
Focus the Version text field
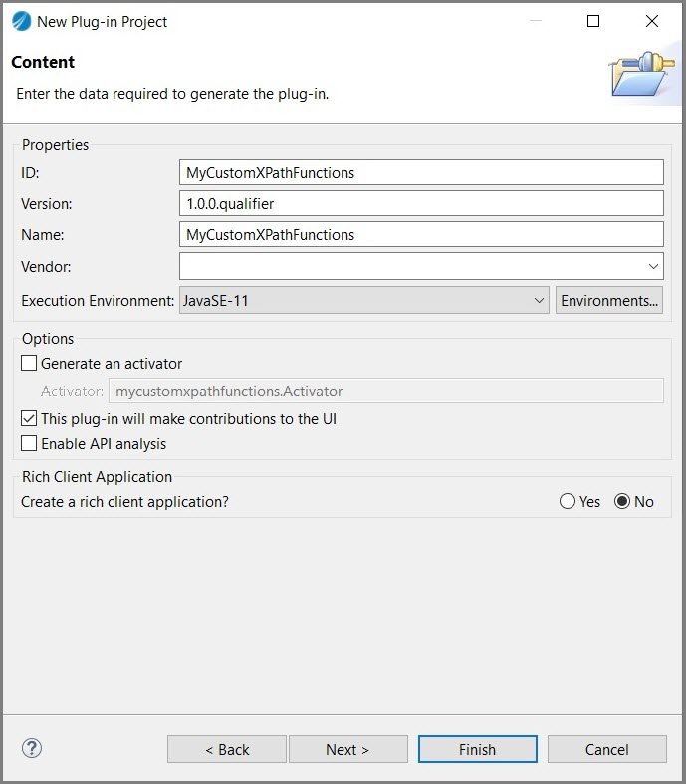click(421, 203)
